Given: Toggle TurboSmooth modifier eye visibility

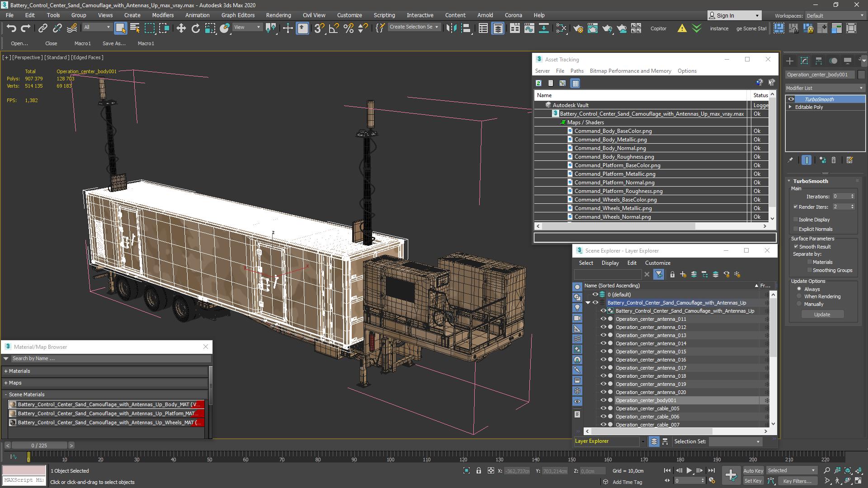Looking at the screenshot, I should tap(791, 99).
